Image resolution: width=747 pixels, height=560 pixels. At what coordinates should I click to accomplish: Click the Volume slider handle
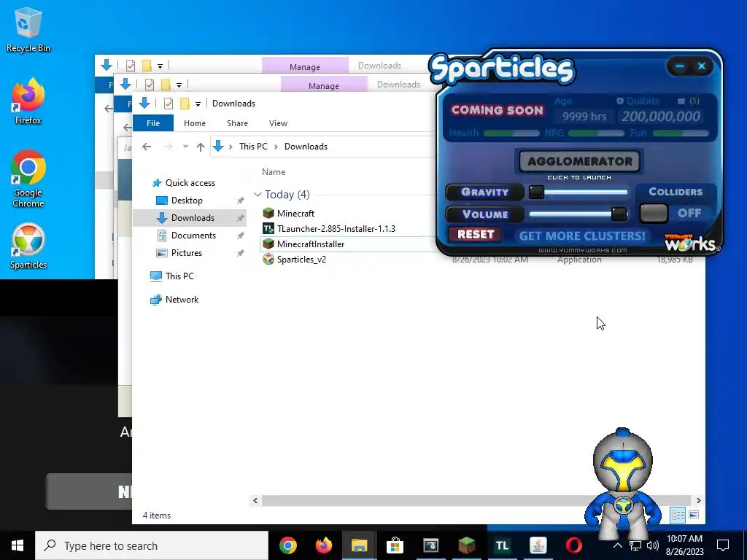click(x=619, y=214)
